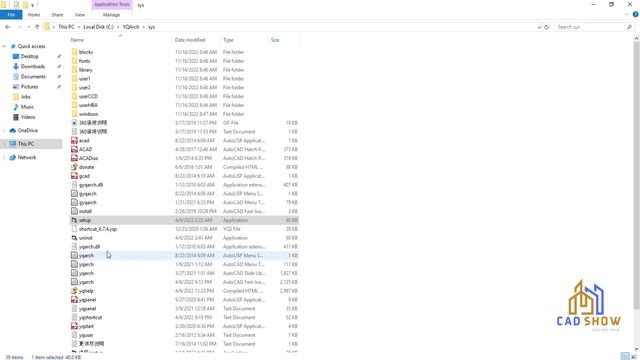Switch to the View ribbon tab
The height and width of the screenshot is (360, 640).
point(80,15)
